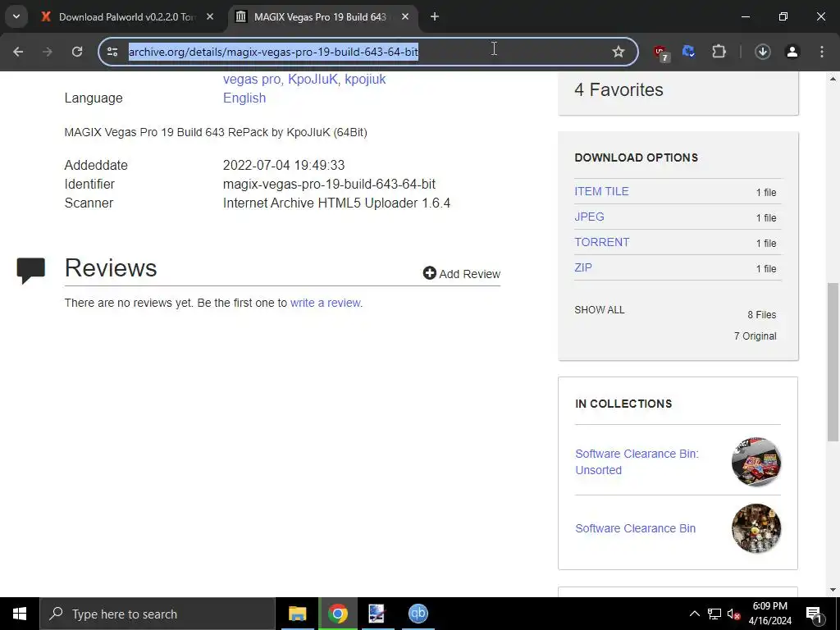
Task: Download the JPEG file option
Action: [x=589, y=217]
